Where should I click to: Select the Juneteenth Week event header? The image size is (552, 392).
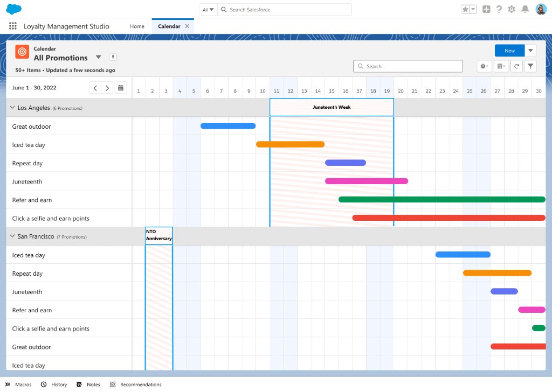point(332,107)
